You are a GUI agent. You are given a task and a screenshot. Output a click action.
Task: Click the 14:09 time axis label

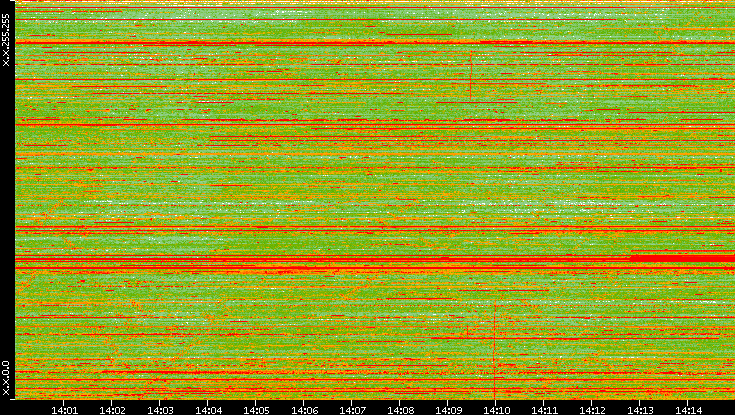click(x=449, y=410)
